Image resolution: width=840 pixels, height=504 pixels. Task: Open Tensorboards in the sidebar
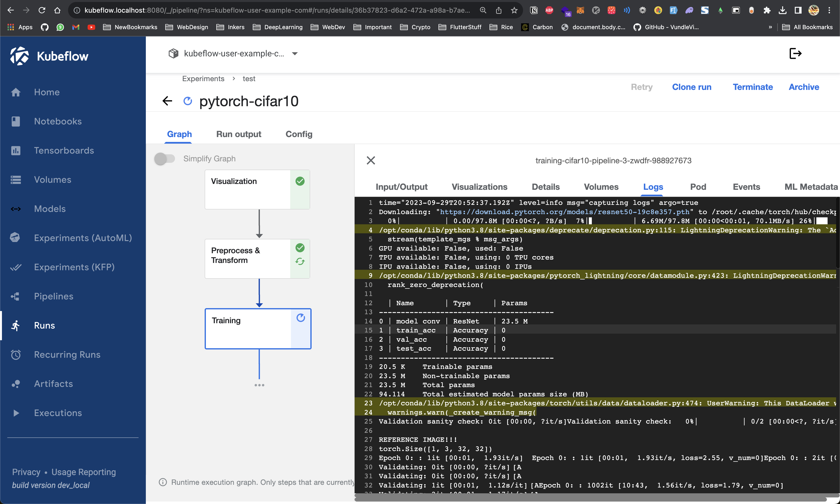tap(63, 150)
